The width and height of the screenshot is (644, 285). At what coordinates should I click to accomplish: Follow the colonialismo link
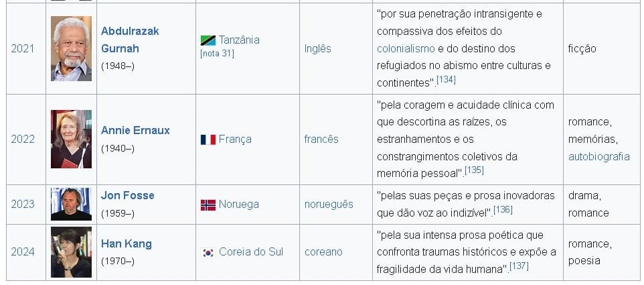[x=406, y=48]
